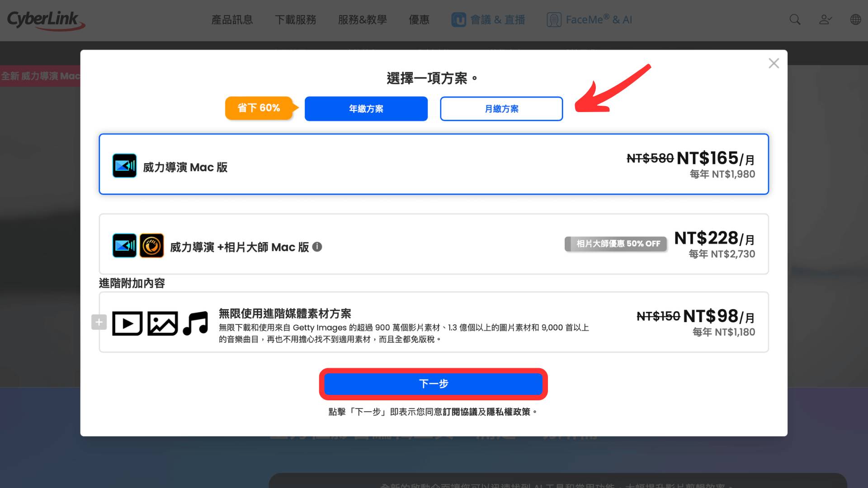Screen dimensions: 868x488
Task: Click the 無限使用進階媒體素材方案 title
Action: [285, 314]
